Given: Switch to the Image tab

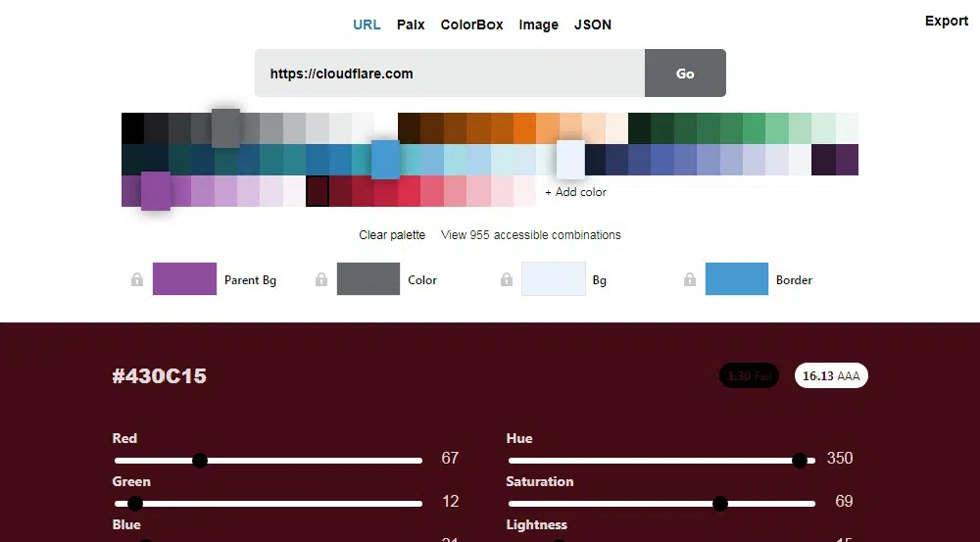Looking at the screenshot, I should [x=538, y=25].
